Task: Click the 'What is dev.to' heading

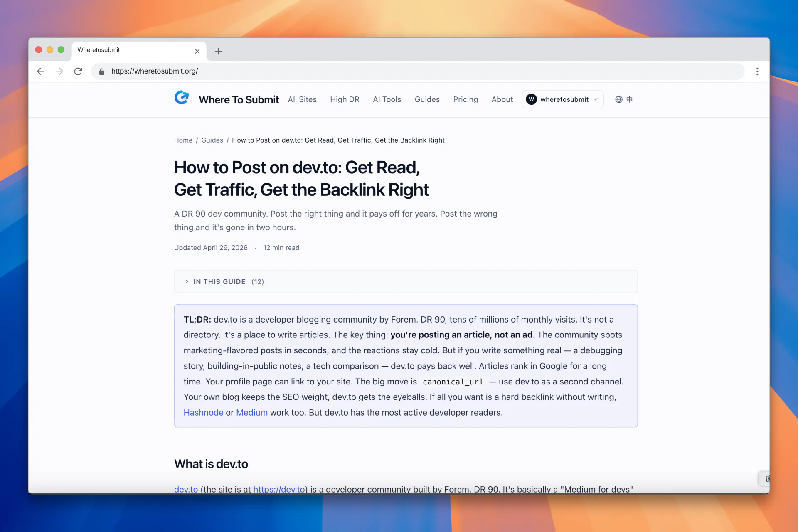Action: [x=211, y=464]
